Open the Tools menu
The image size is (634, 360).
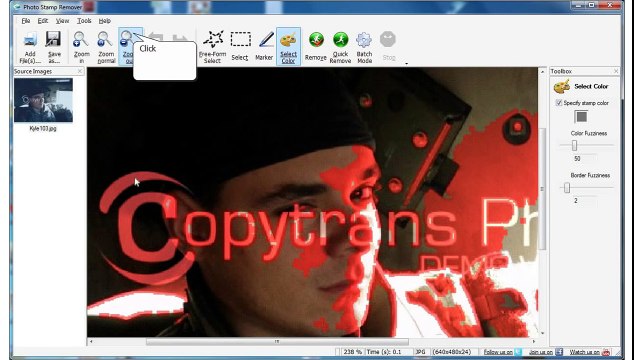[x=84, y=21]
